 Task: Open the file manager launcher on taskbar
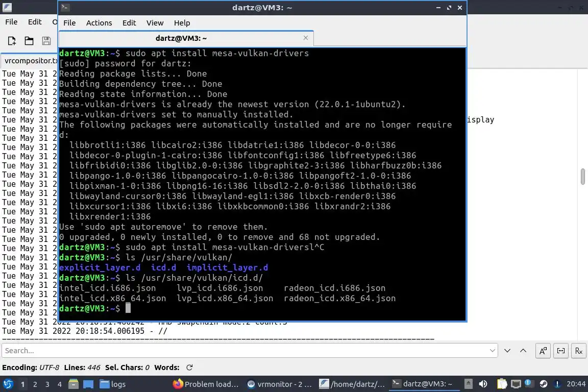[73, 384]
